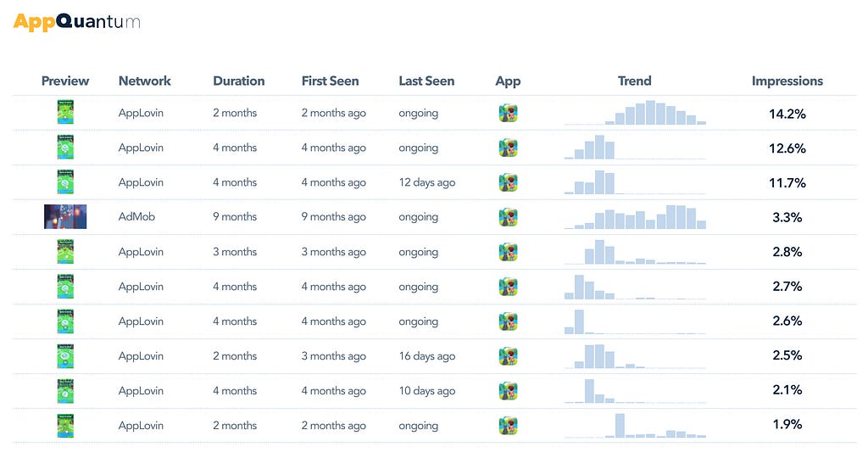
Task: Click the AppQuantum logo
Action: [x=76, y=21]
